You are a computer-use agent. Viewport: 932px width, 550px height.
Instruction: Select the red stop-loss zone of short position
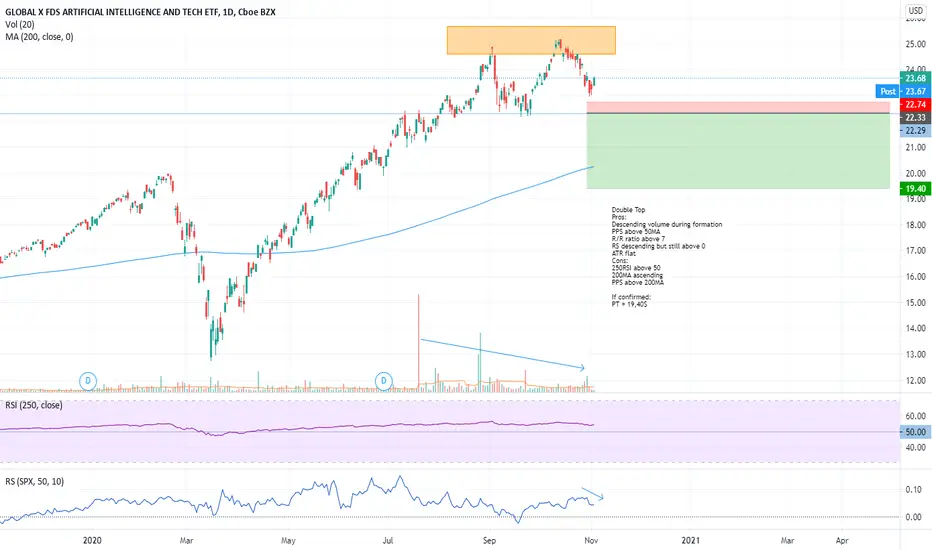click(x=738, y=107)
